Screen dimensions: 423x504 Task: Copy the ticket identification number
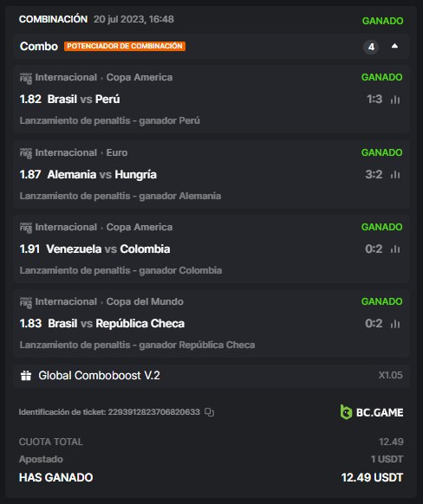click(210, 412)
